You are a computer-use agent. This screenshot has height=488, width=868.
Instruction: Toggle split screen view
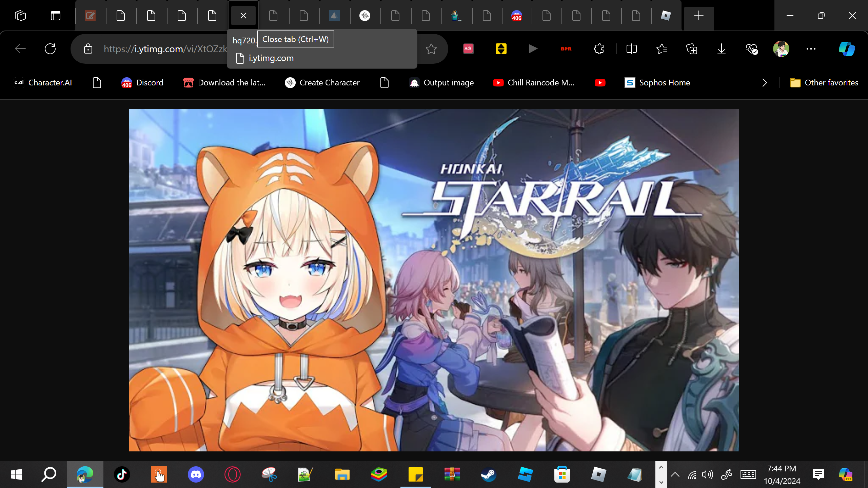[x=631, y=49]
